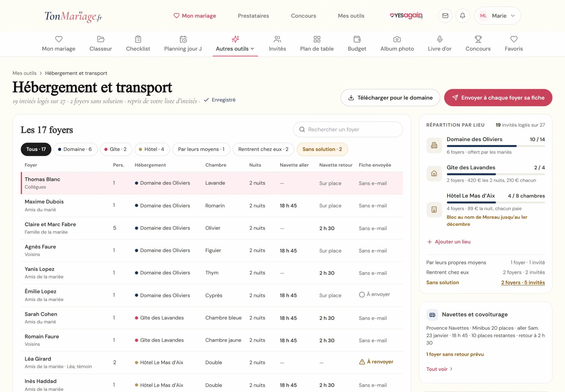Filter foyers by Gîte · 2
565x392 pixels.
pos(116,149)
